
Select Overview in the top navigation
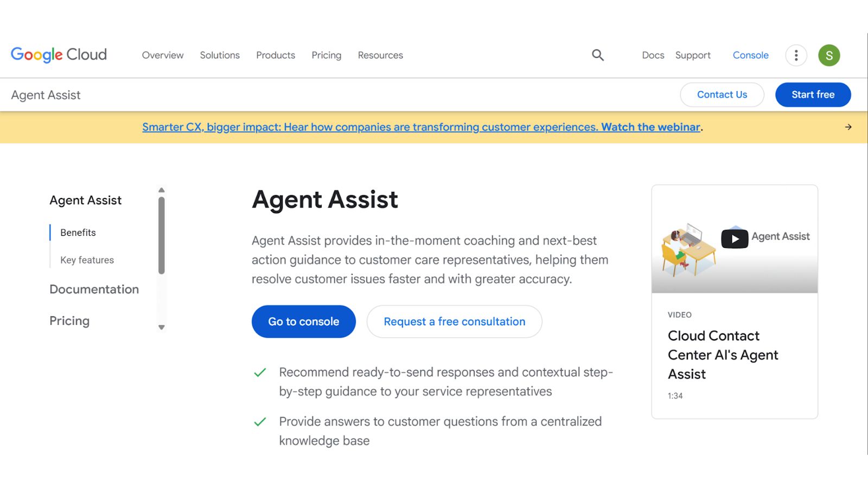pos(163,55)
